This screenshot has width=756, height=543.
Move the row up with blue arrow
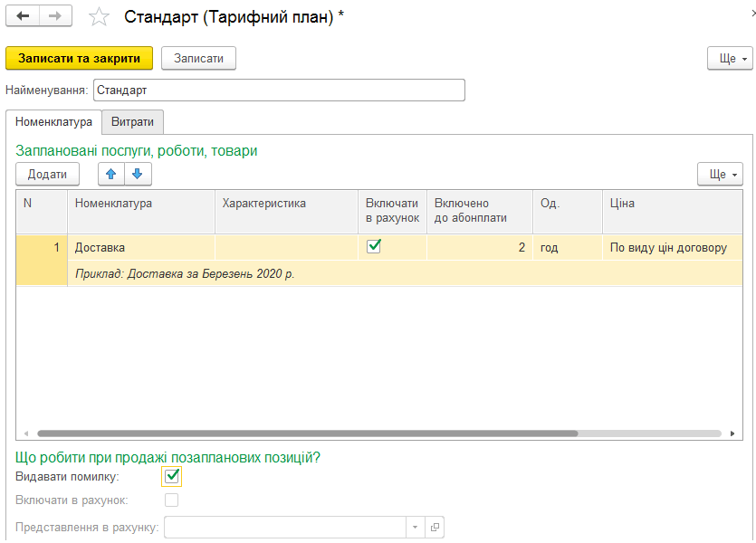(110, 174)
